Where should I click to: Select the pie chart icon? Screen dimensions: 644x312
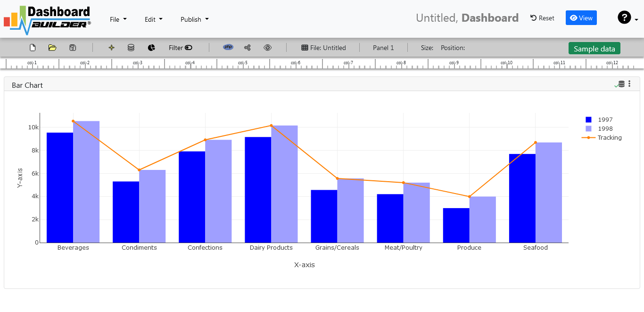tap(151, 47)
